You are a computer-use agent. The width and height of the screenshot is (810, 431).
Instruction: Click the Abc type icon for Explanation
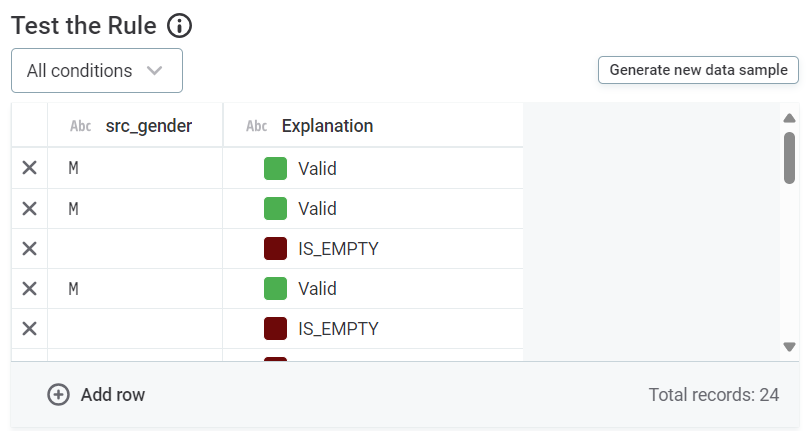[x=257, y=126]
